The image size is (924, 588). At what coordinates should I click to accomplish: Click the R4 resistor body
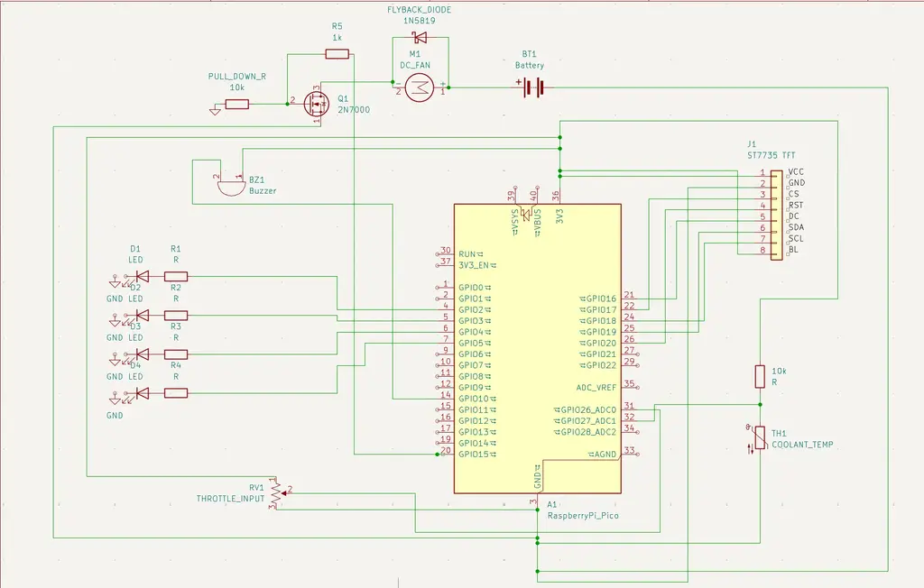point(176,393)
